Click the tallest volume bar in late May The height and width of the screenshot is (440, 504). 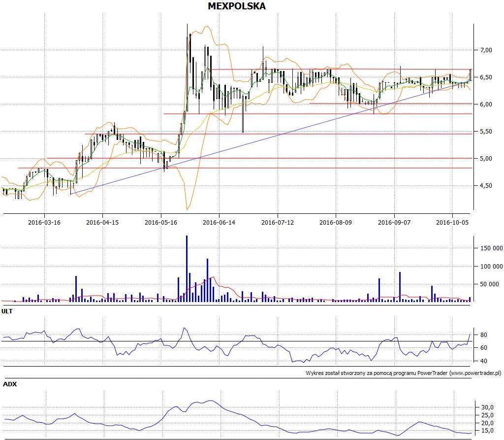[187, 269]
